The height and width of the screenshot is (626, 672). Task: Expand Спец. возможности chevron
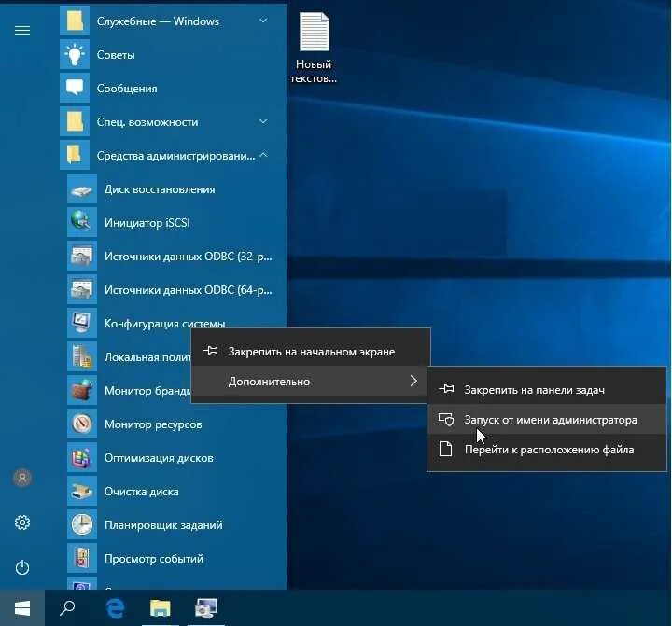coord(263,121)
